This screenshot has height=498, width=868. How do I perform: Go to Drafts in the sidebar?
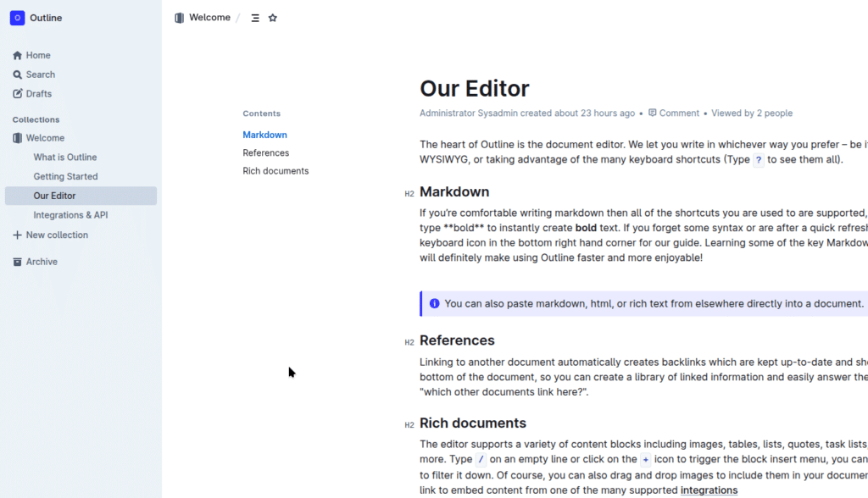[x=38, y=94]
